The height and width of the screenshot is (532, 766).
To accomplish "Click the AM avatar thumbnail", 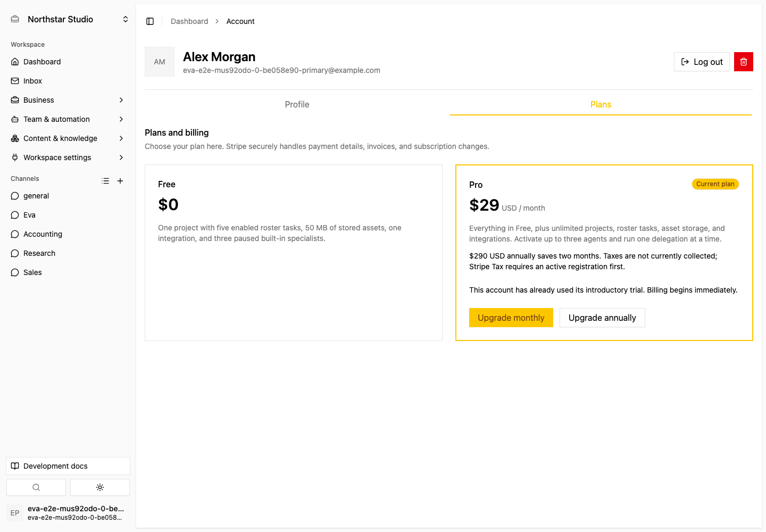I will point(160,62).
